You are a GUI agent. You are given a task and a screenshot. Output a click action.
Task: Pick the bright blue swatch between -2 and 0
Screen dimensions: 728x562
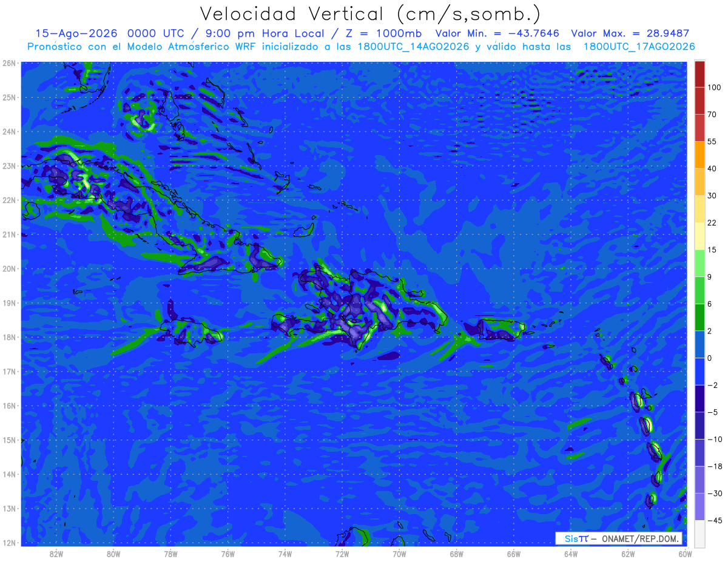pos(699,371)
